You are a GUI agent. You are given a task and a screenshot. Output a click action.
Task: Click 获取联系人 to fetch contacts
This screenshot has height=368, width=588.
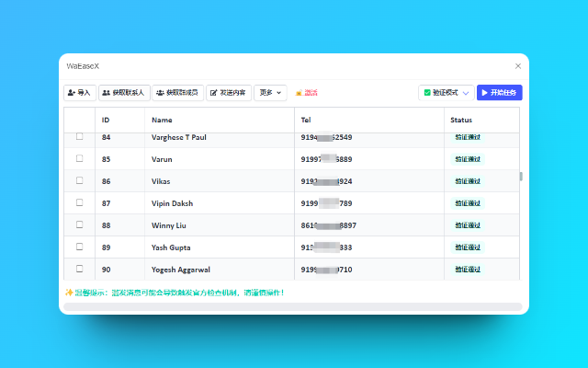[124, 93]
